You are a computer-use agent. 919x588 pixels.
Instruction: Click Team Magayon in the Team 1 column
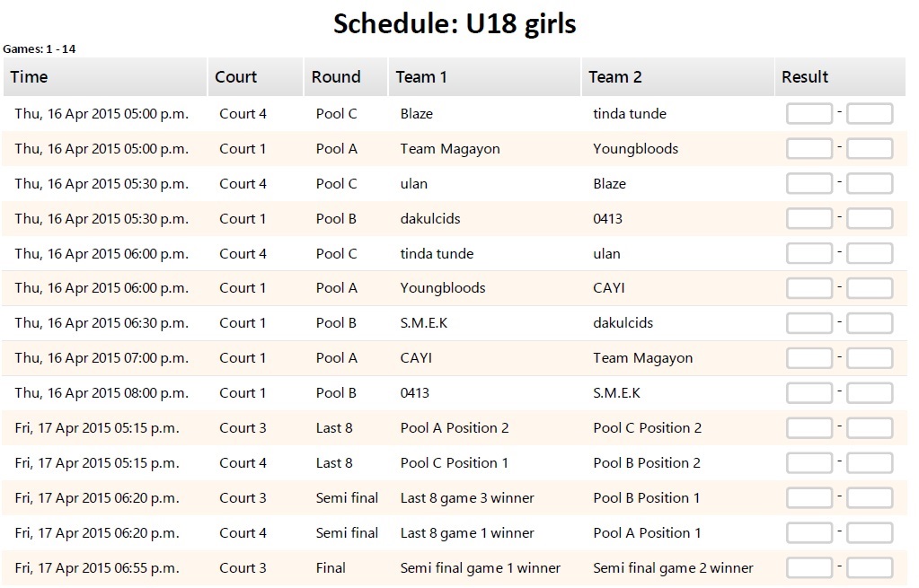point(450,149)
